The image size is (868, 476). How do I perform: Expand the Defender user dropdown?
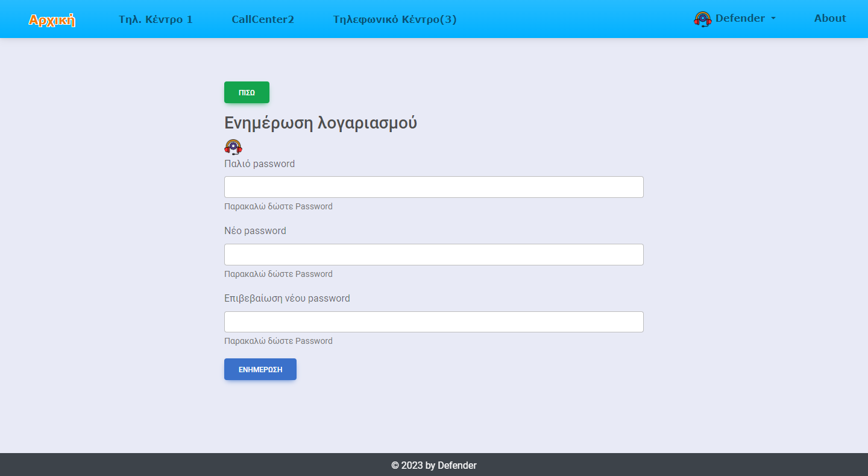click(735, 19)
